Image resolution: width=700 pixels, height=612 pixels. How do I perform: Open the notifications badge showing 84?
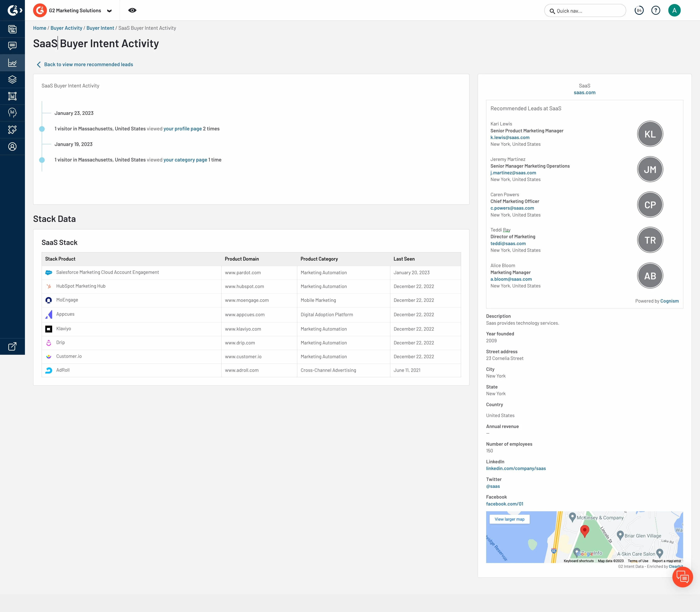coord(639,10)
